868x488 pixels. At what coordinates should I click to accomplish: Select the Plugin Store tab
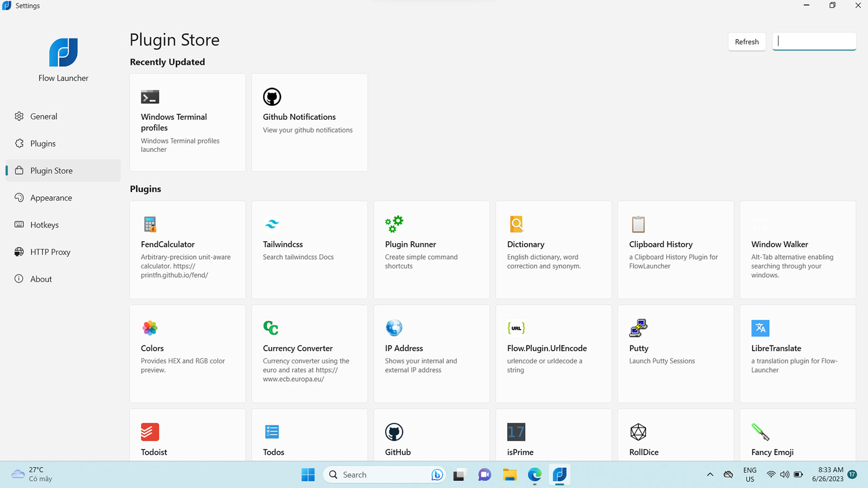pos(63,171)
